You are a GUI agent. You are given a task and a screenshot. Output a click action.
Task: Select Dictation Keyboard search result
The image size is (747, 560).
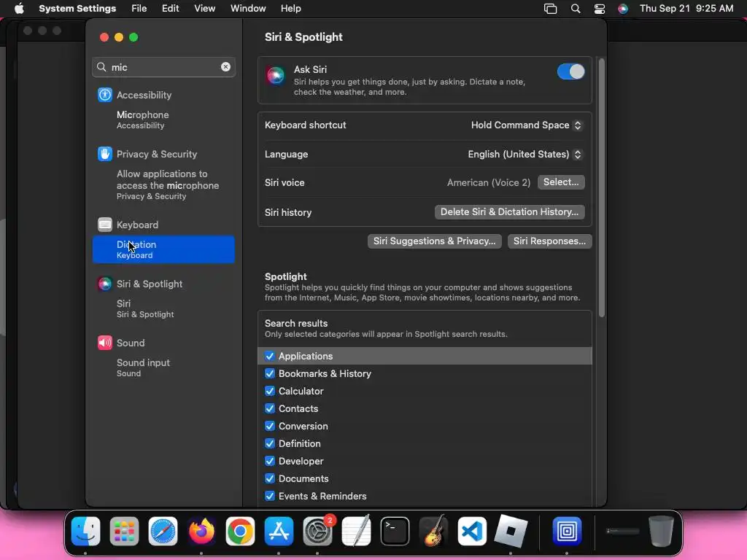163,249
